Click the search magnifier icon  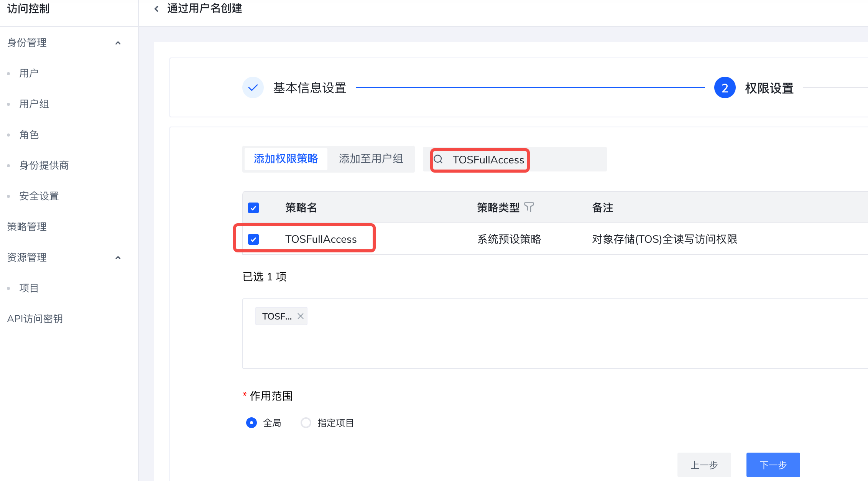438,159
